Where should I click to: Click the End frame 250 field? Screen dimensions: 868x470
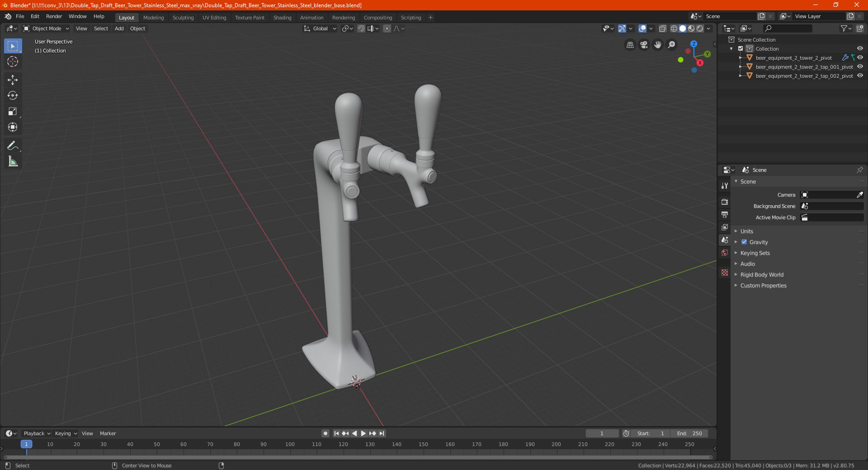click(689, 433)
